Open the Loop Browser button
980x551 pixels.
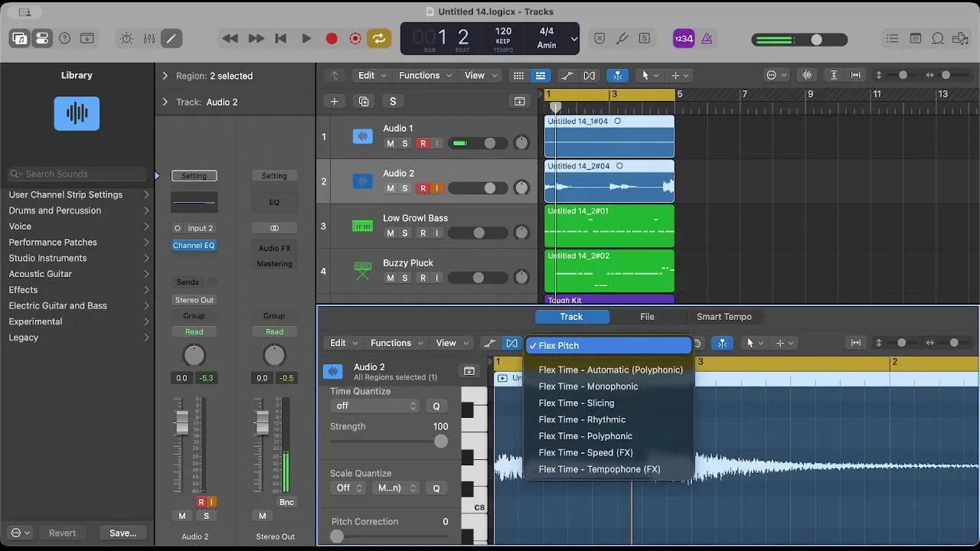coord(939,38)
